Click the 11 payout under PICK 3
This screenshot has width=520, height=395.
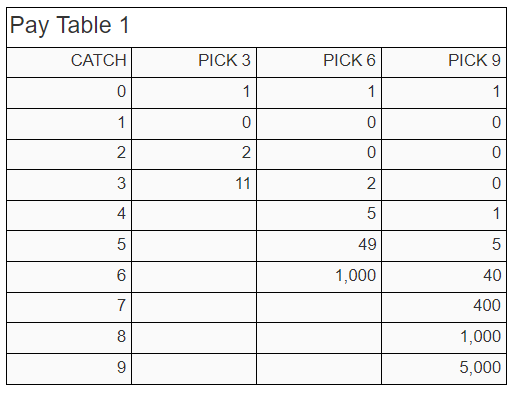click(243, 183)
